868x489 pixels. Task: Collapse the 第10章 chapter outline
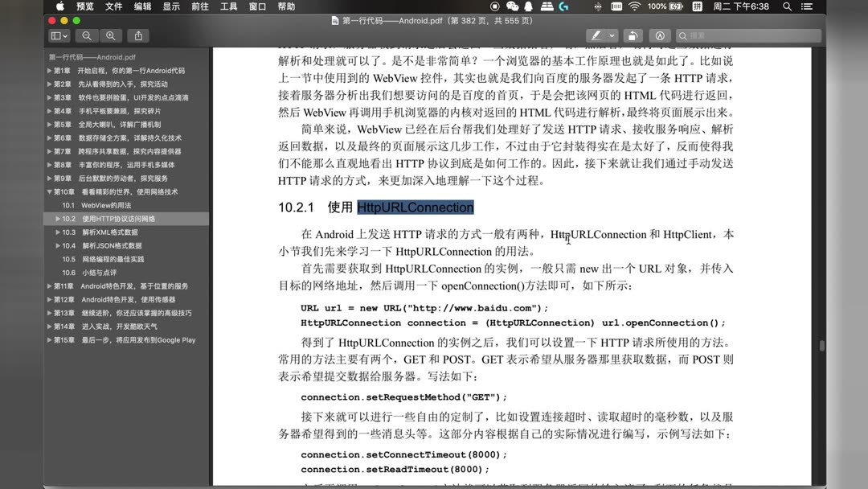[51, 191]
